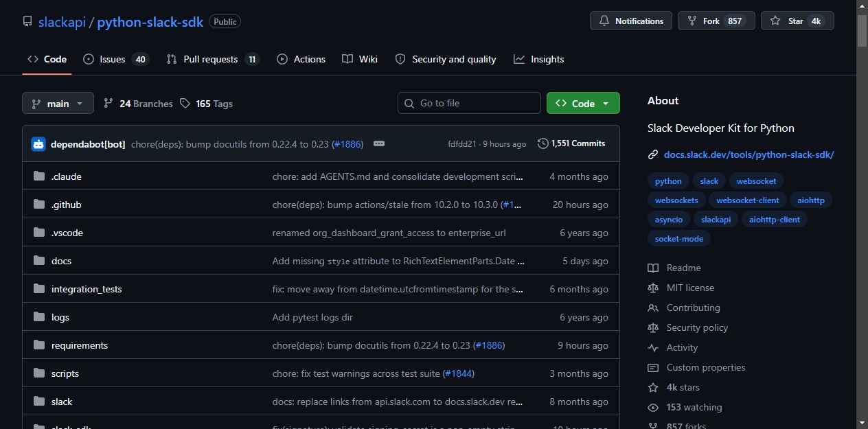Click the Readme book icon
This screenshot has width=868, height=429.
653,268
